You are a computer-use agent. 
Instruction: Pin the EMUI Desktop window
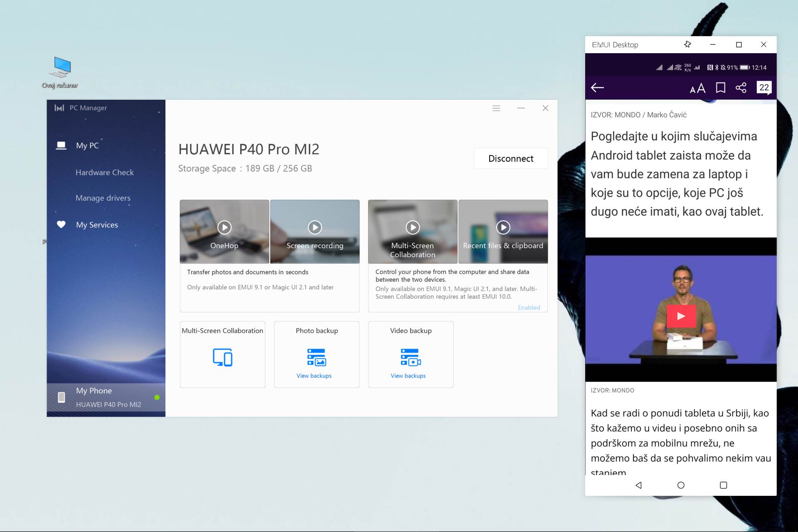pyautogui.click(x=687, y=44)
